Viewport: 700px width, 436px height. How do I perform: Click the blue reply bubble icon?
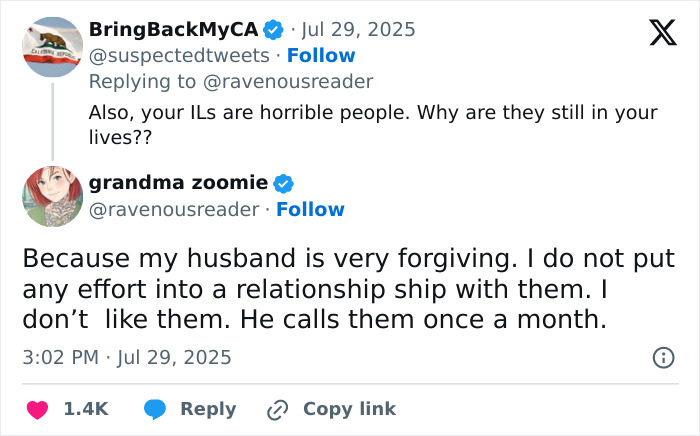point(154,409)
